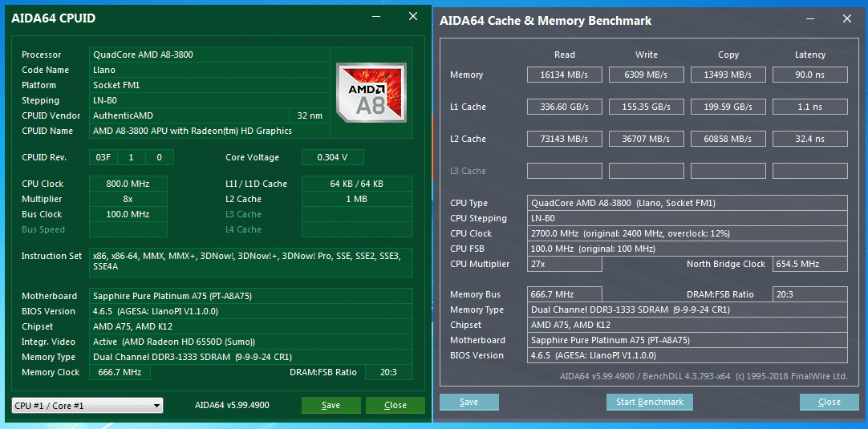Click the L2 Cache Read value 73143 MB/s
868x429 pixels.
point(565,139)
